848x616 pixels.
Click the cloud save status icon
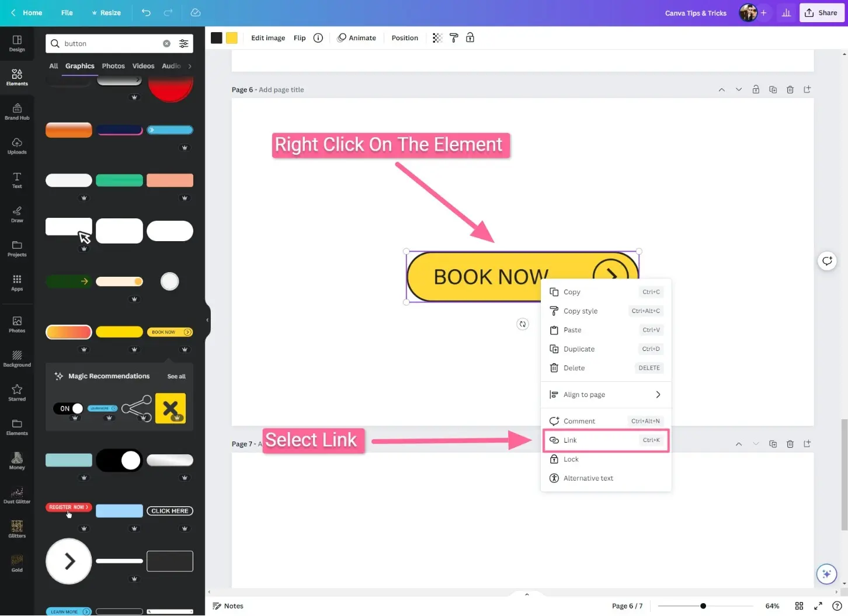pos(196,12)
